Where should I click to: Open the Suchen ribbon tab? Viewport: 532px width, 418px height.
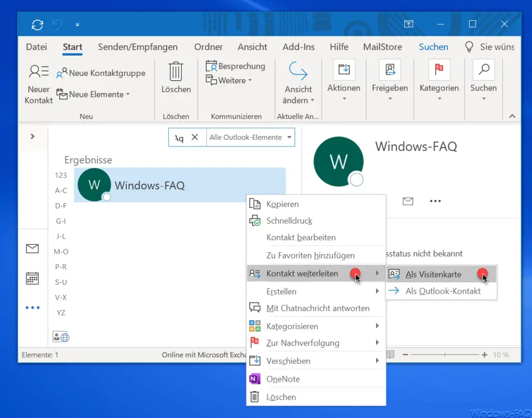433,47
